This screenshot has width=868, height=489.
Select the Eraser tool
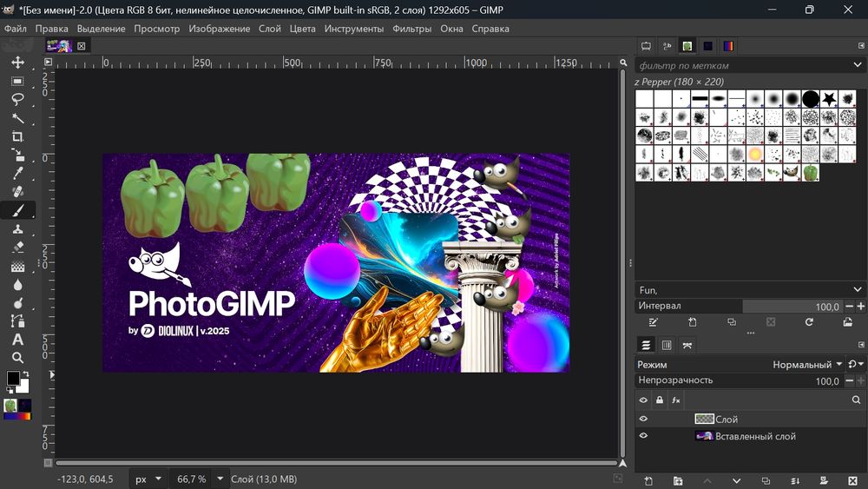click(x=17, y=247)
